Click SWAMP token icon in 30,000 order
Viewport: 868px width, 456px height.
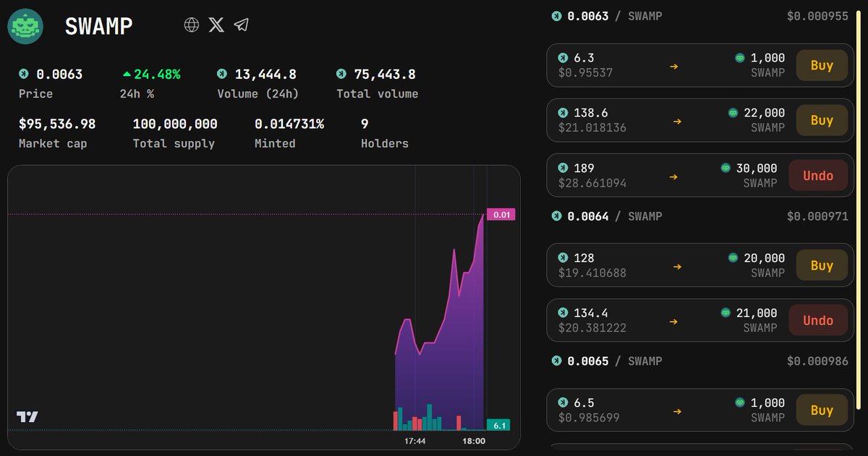coord(726,168)
